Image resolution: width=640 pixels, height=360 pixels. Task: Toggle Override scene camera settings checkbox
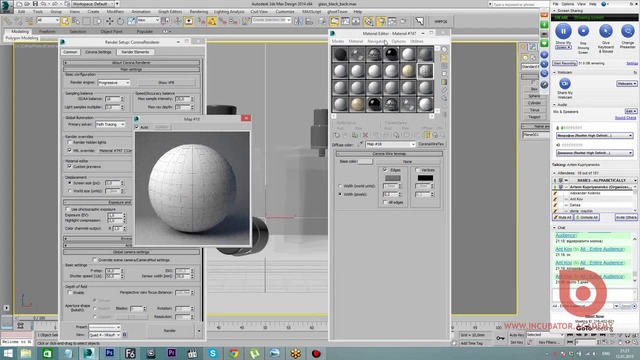[x=95, y=260]
